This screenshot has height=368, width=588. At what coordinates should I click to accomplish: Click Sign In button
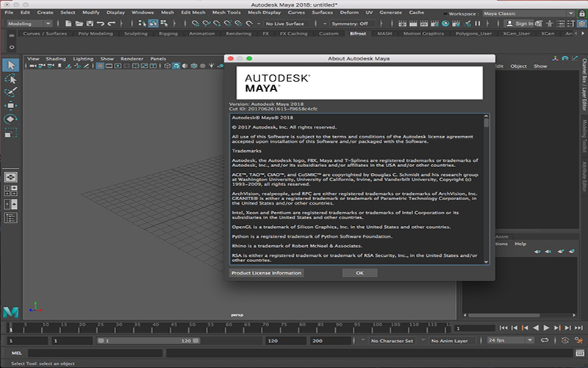pos(520,24)
